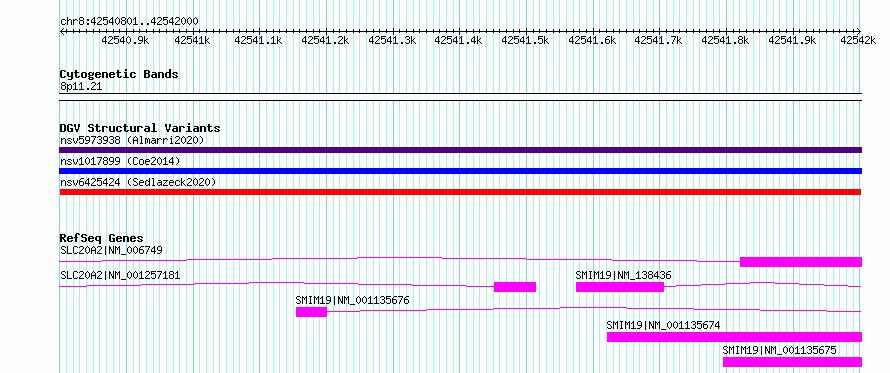The image size is (890, 373).
Task: Click the chr8:42540801..42542000 region label
Action: 129,21
